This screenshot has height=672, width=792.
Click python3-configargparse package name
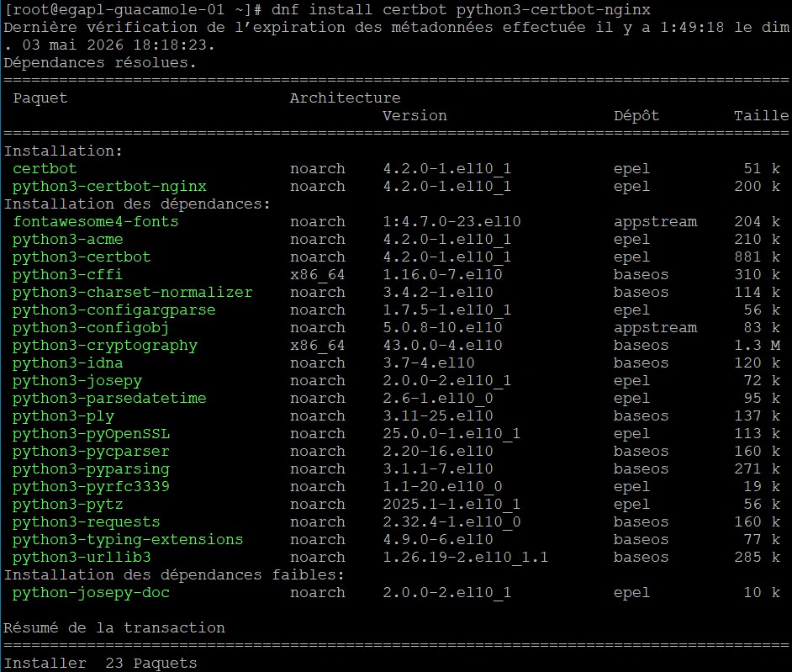tap(114, 310)
